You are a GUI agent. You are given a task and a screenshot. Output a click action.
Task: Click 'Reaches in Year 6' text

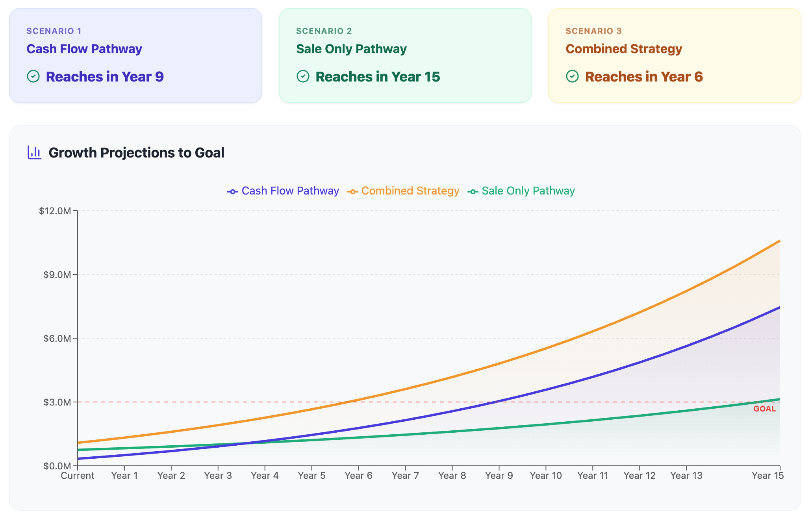point(644,77)
